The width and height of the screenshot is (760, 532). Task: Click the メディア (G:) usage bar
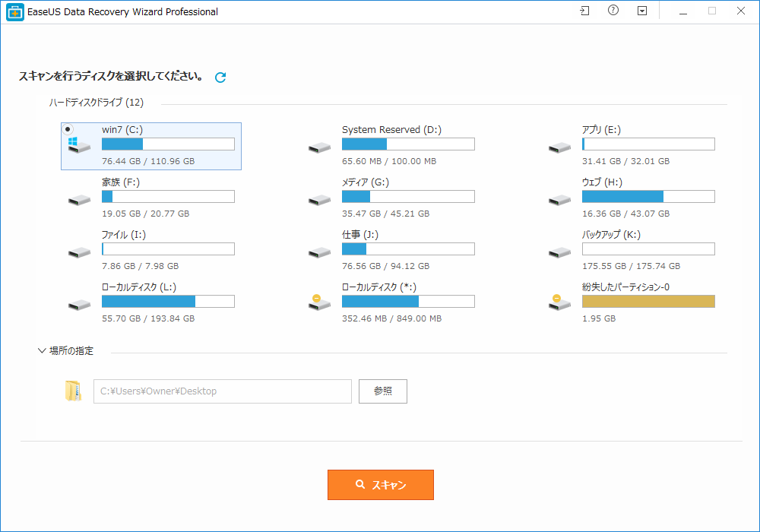tap(408, 196)
